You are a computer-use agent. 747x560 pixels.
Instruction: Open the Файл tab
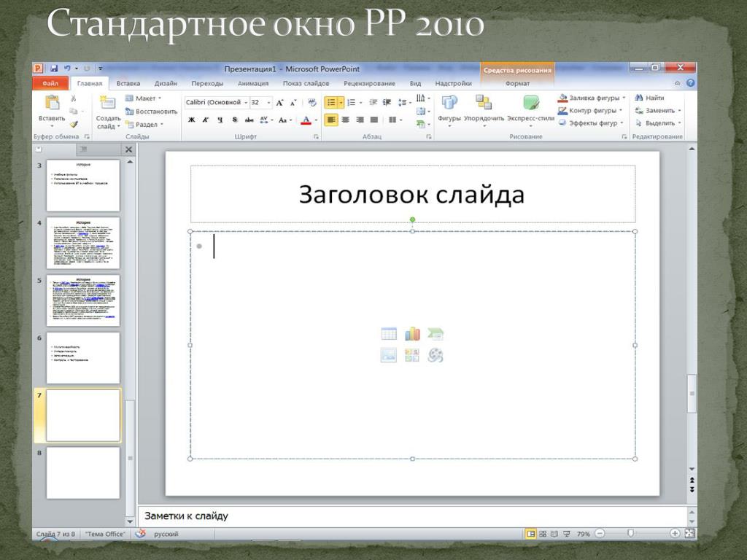click(x=50, y=83)
